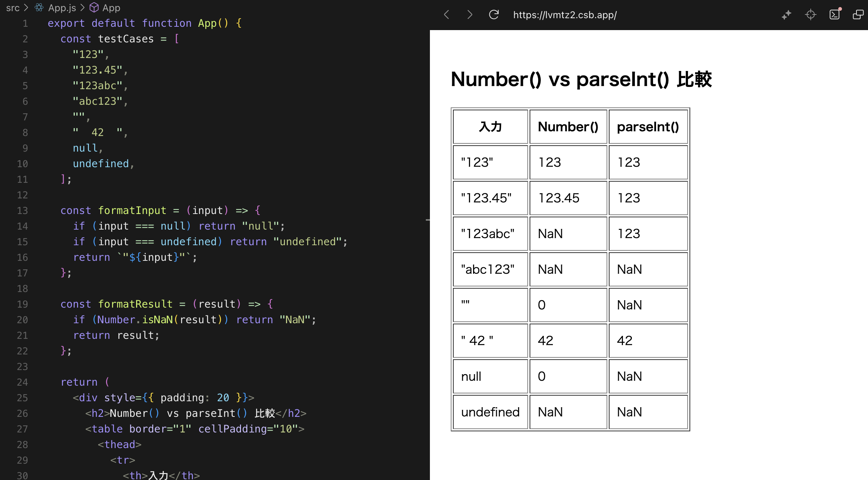Click the split pane divider handle
Viewport: 868px width, 480px height.
pos(428,220)
